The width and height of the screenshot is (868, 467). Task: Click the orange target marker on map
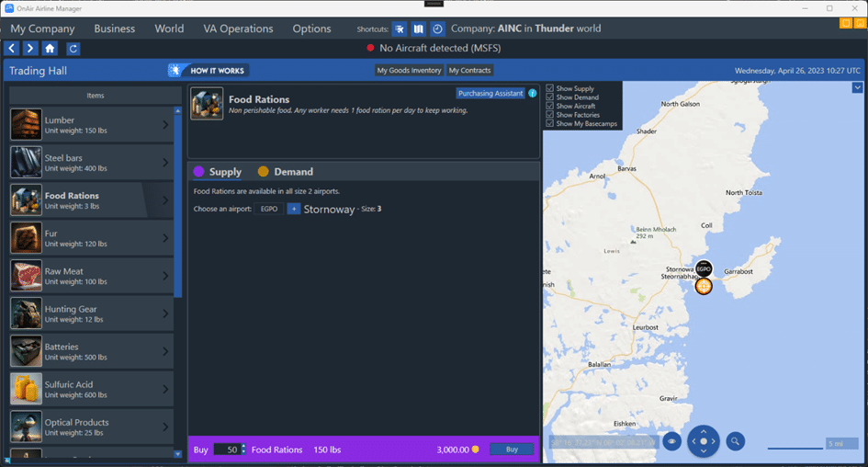[704, 287]
